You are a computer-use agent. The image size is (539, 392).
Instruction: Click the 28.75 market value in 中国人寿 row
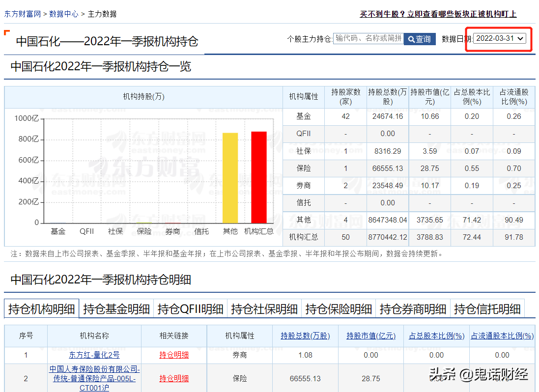click(371, 379)
